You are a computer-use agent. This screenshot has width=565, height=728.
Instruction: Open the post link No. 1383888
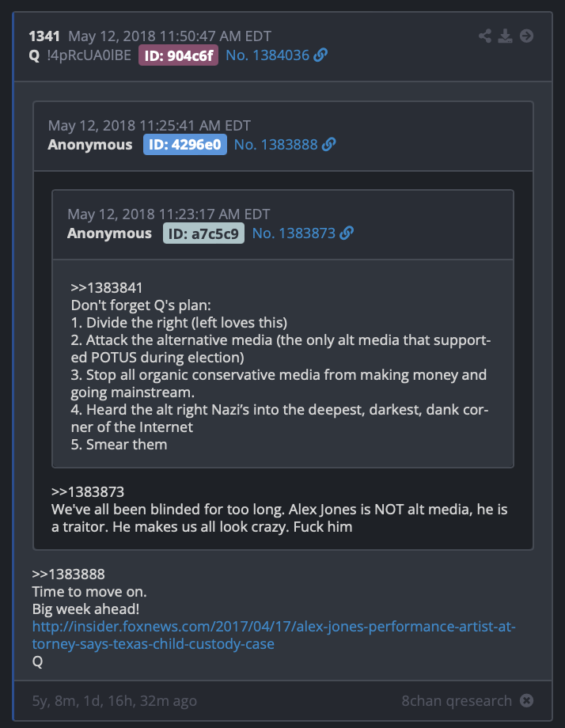tap(275, 144)
